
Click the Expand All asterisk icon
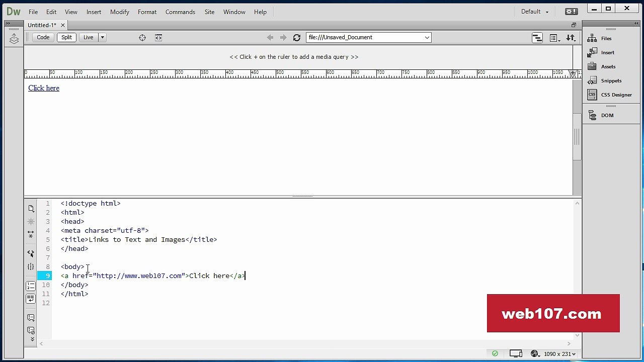coord(31,221)
